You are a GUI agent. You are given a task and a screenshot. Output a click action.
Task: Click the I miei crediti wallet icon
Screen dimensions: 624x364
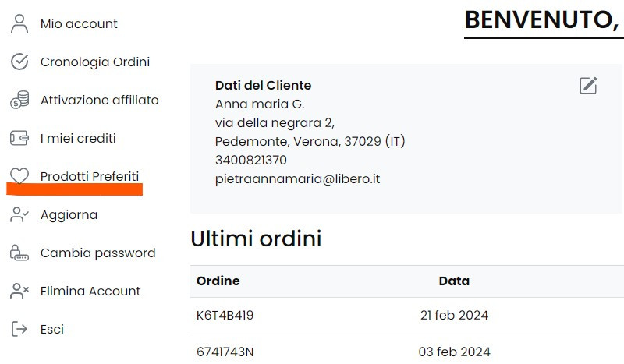click(x=19, y=138)
